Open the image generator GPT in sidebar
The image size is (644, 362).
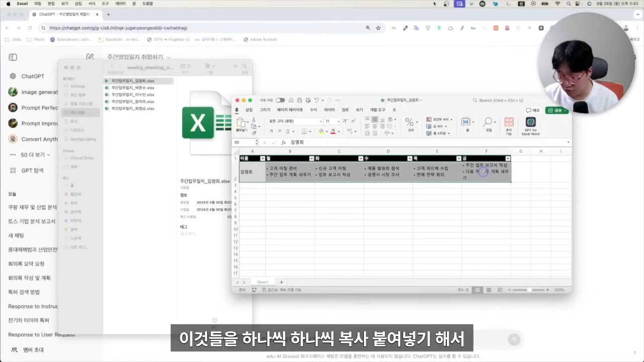[30, 92]
